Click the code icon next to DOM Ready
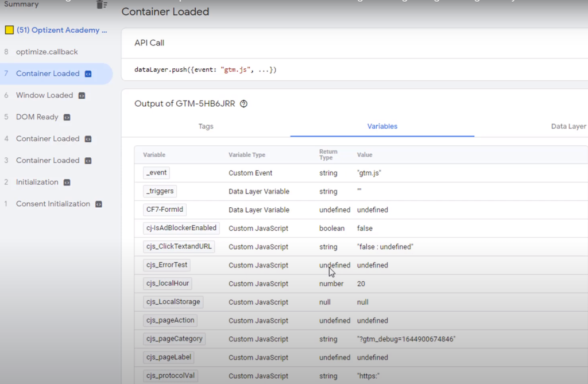The height and width of the screenshot is (384, 588). pyautogui.click(x=67, y=117)
